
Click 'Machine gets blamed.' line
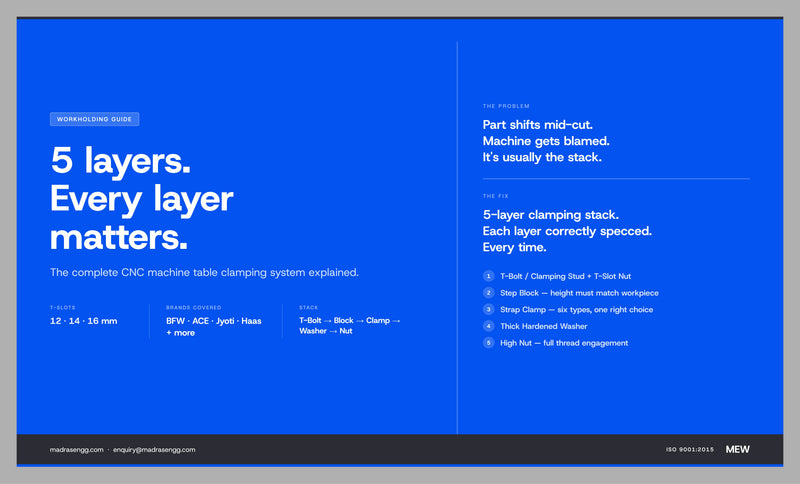(x=546, y=141)
